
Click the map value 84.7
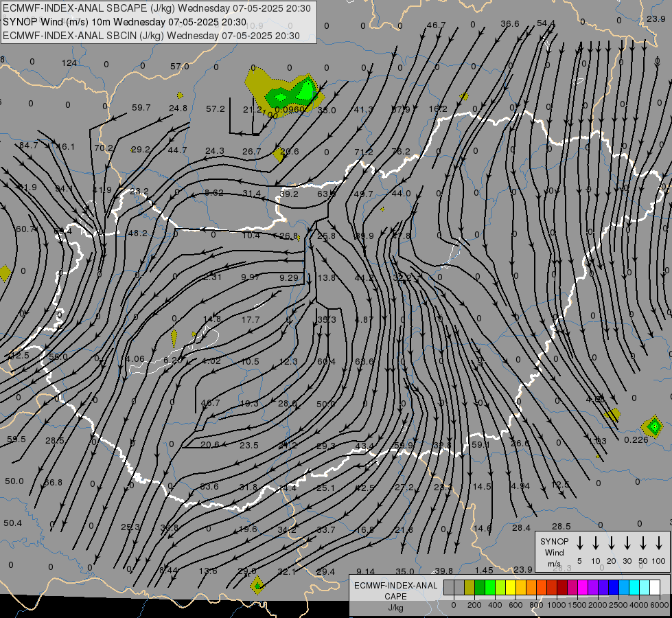point(29,146)
